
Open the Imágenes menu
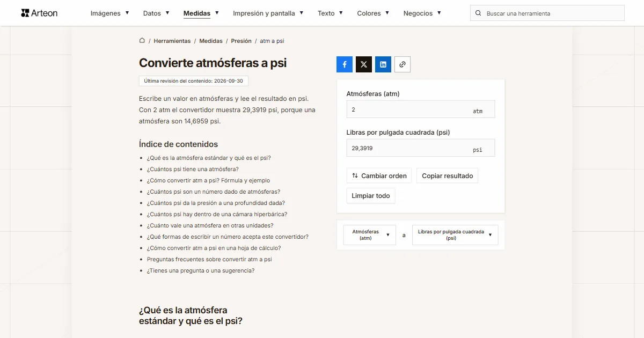(x=109, y=13)
